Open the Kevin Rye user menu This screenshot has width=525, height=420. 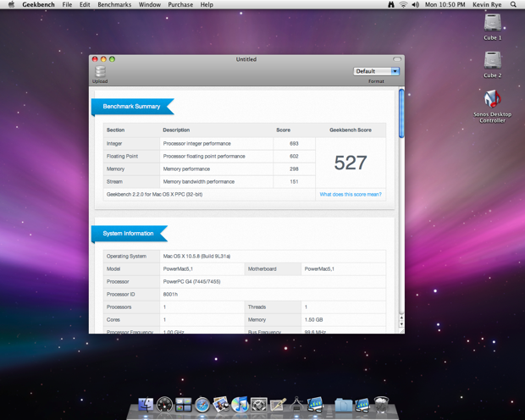487,4
